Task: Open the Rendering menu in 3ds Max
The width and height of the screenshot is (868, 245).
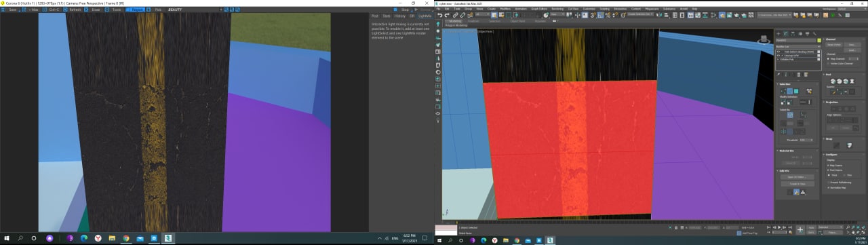Action: (x=557, y=9)
